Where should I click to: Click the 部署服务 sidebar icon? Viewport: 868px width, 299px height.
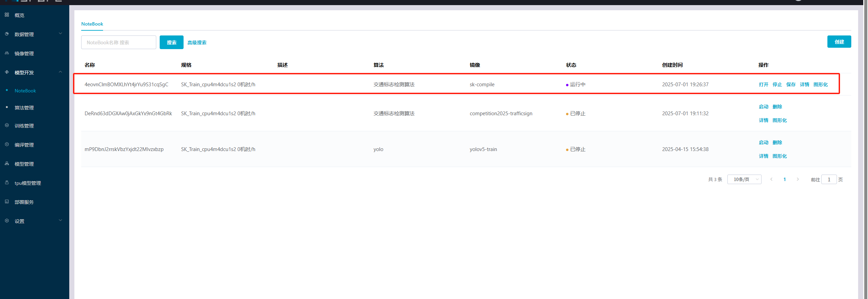[7, 202]
